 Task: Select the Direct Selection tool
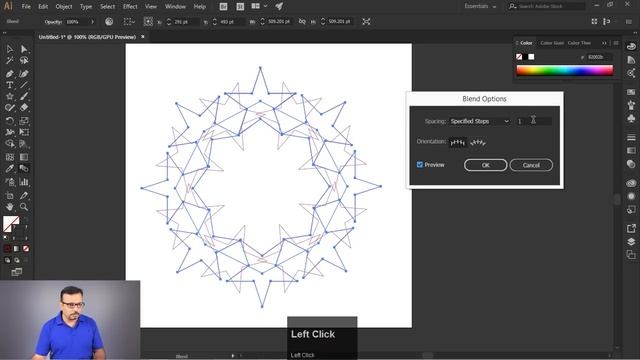point(24,49)
